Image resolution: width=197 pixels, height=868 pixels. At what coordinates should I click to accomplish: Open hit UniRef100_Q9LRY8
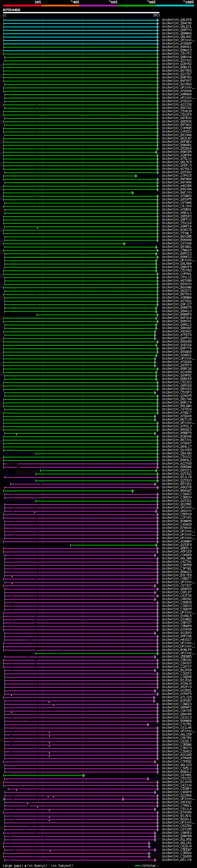coord(177,20)
